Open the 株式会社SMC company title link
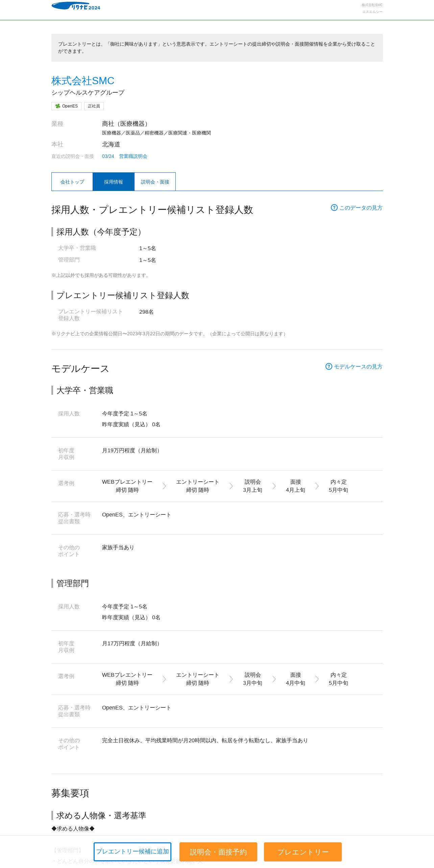 point(83,81)
